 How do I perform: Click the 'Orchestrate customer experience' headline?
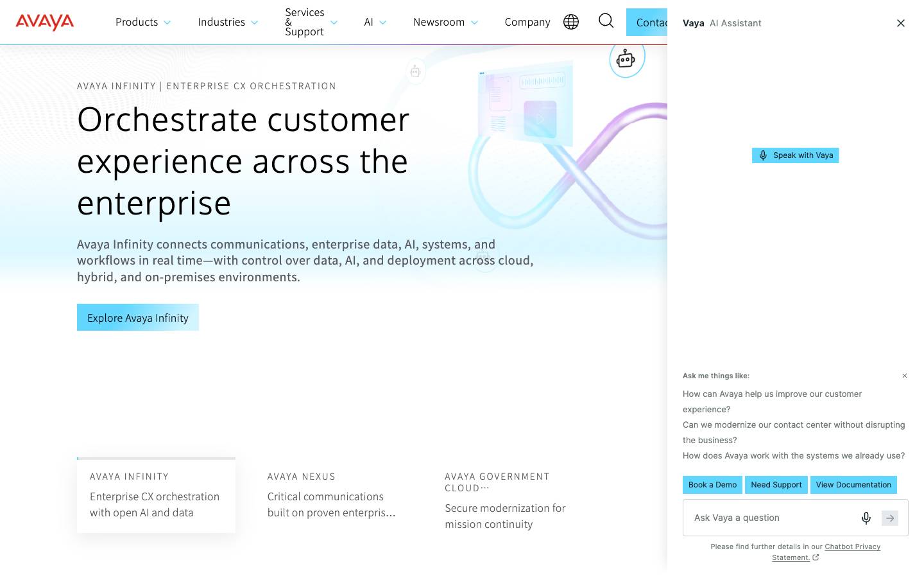click(x=243, y=161)
